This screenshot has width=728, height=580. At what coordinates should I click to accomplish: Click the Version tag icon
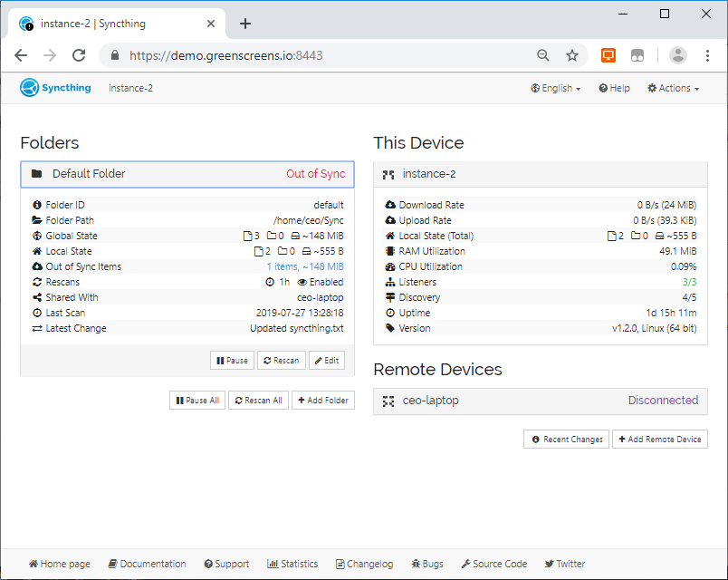(390, 328)
